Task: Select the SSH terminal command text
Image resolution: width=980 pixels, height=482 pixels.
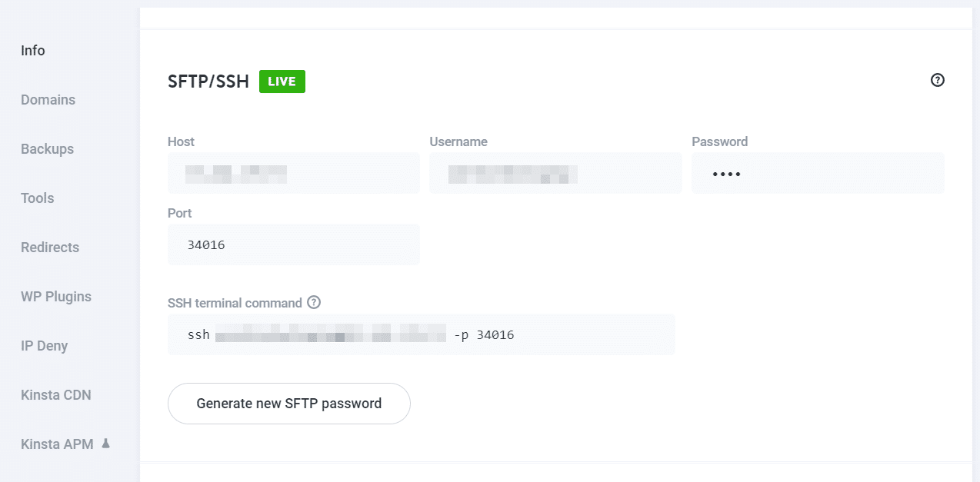Action: coord(422,334)
